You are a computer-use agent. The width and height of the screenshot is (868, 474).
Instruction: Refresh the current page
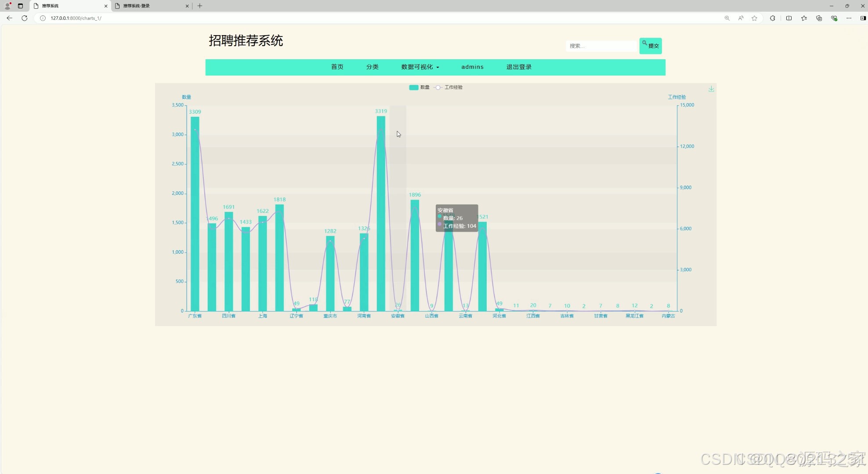pos(25,18)
